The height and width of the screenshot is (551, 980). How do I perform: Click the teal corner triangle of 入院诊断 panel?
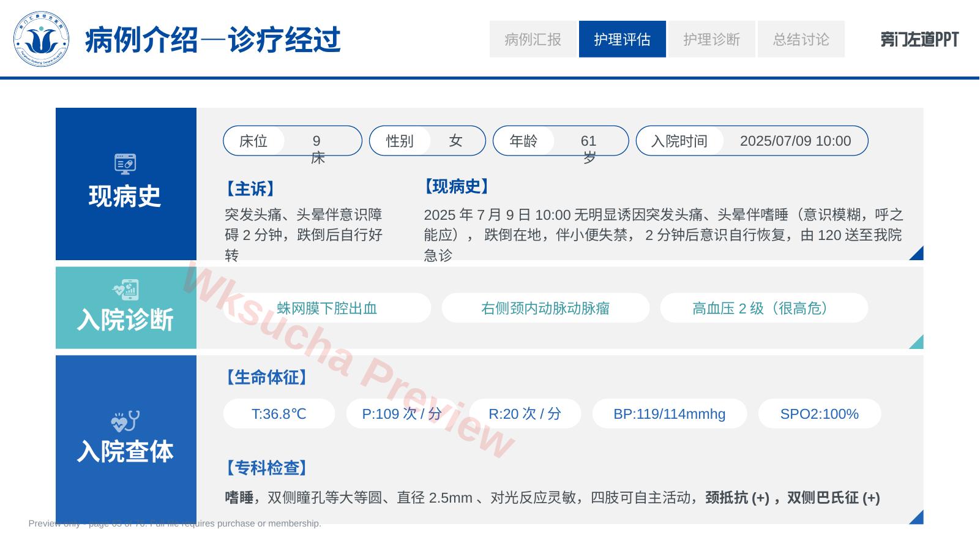point(918,343)
